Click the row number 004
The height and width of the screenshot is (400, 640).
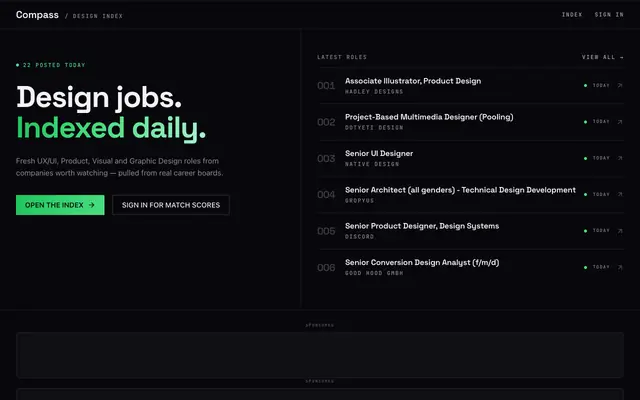[326, 195]
